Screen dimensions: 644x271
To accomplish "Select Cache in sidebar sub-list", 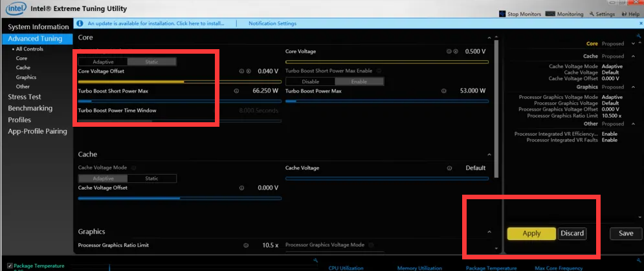I will point(23,67).
